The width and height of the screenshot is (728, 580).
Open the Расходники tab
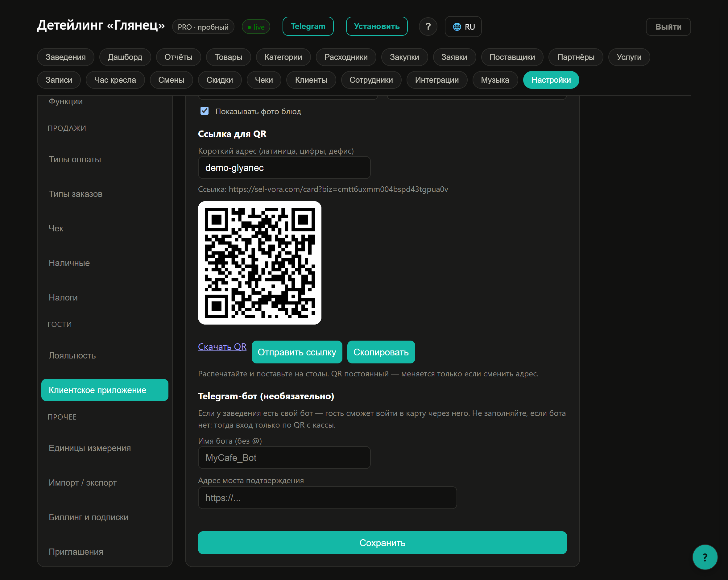point(346,57)
